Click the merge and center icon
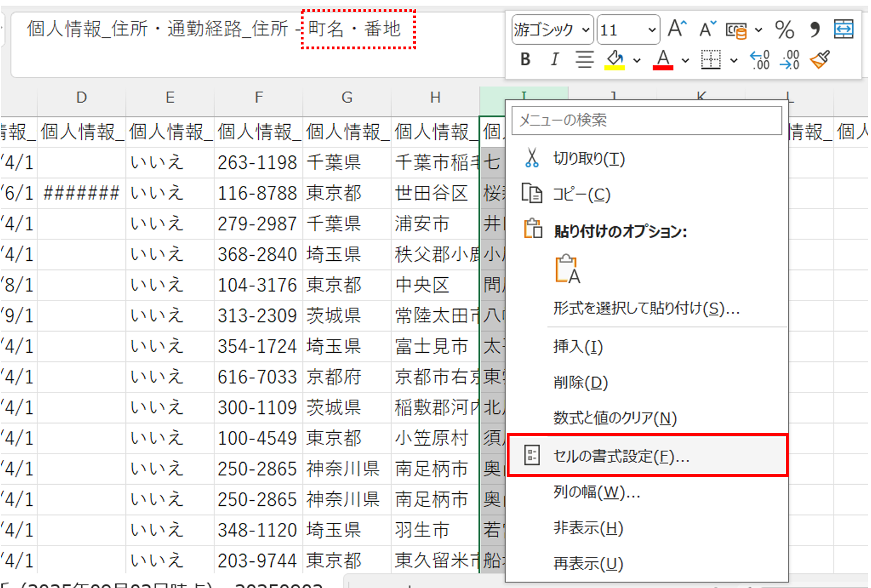871x588 pixels. click(x=843, y=29)
